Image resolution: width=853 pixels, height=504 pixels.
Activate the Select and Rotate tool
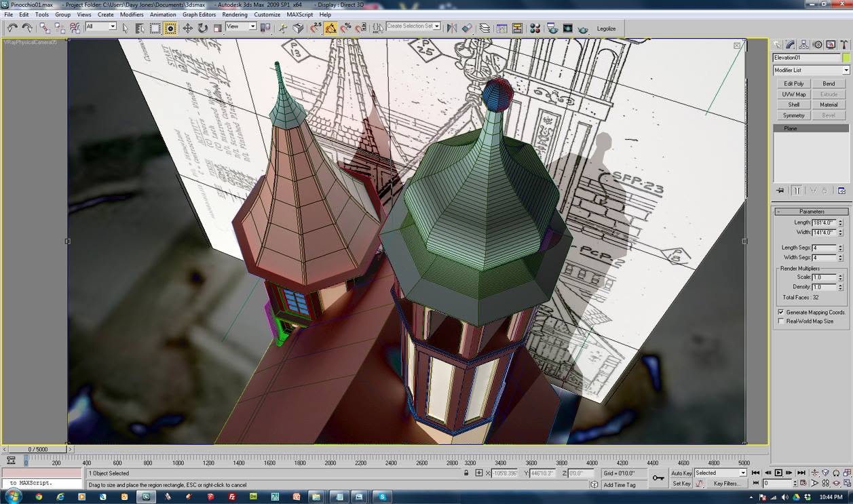202,28
